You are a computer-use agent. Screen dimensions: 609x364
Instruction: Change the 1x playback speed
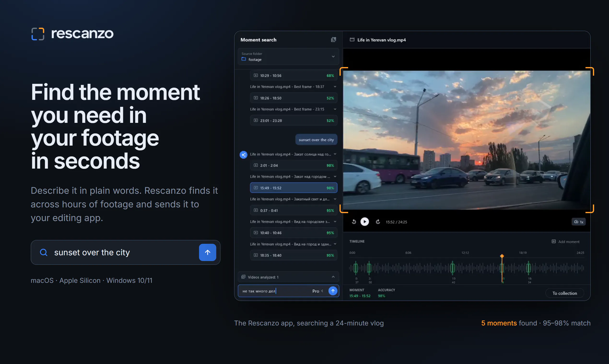point(579,222)
